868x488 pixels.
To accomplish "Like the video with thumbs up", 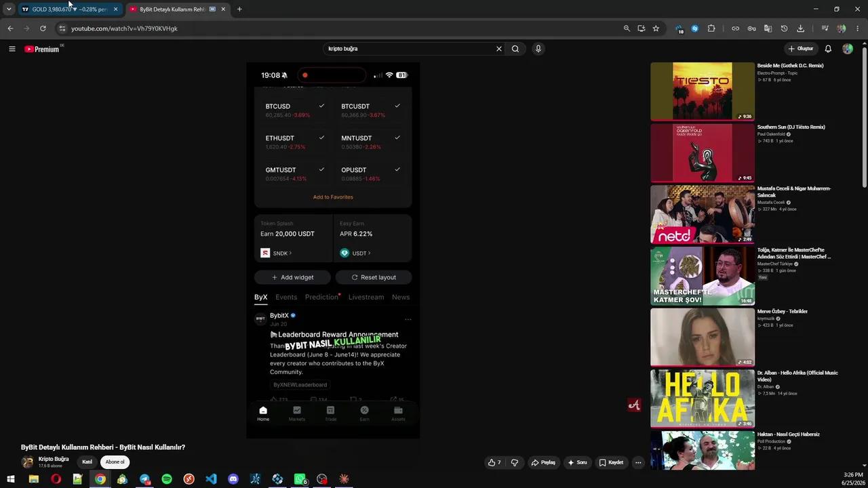I will point(494,462).
